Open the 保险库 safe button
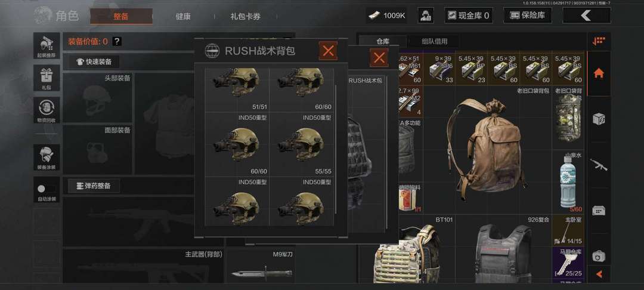The width and height of the screenshot is (644, 290). [527, 16]
